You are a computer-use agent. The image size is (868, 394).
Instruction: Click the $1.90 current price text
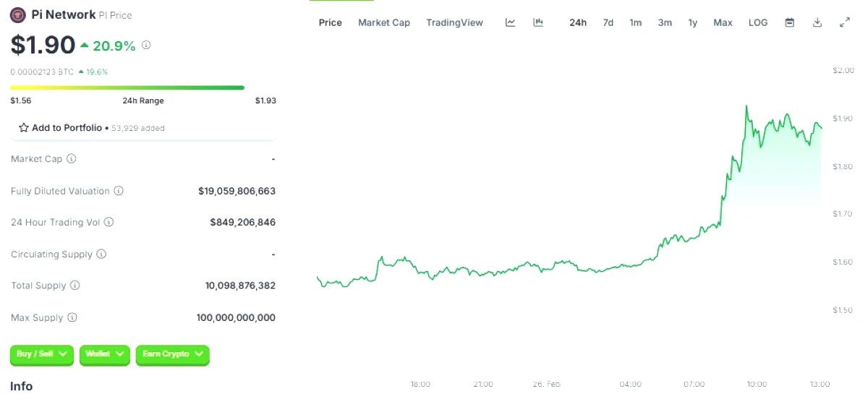coord(43,45)
